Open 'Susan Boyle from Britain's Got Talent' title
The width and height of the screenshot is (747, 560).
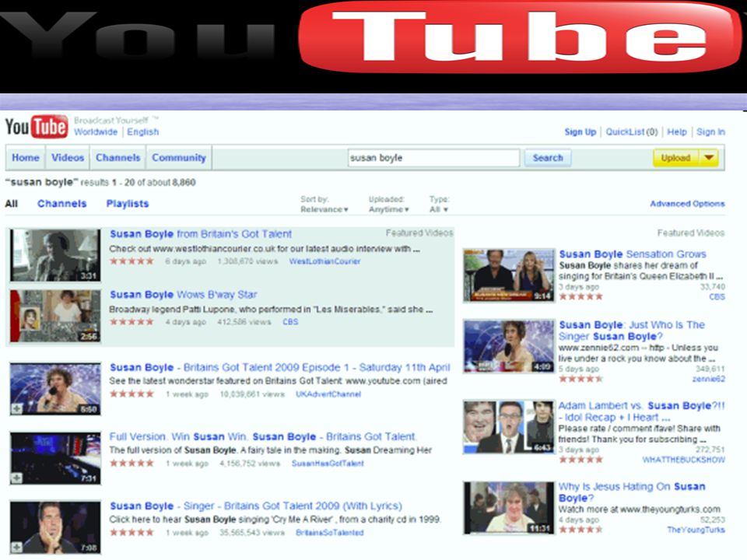click(x=201, y=234)
